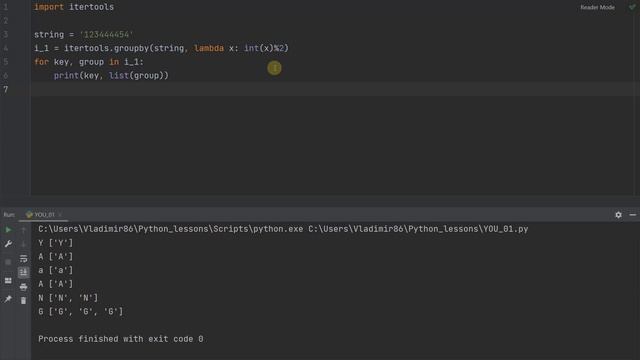The width and height of the screenshot is (640, 360).
Task: Restore layout icon in Run panel
Action: tap(8, 280)
